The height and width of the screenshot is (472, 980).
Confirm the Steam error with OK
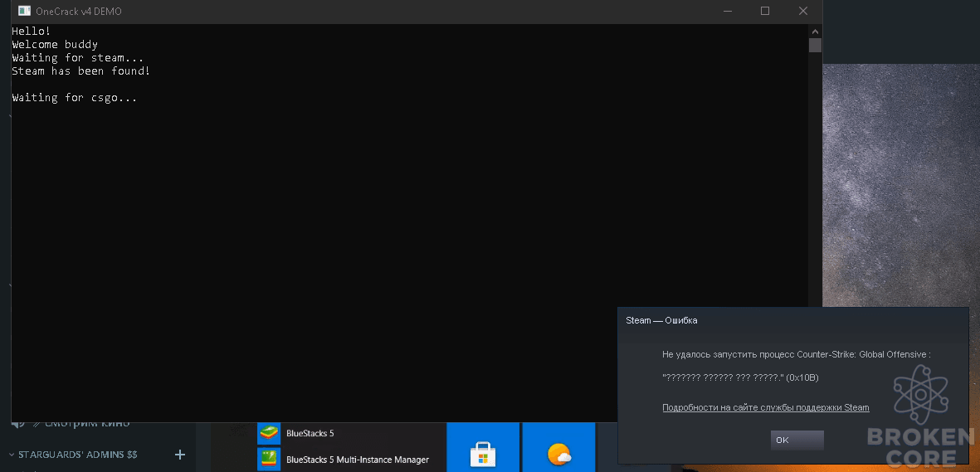click(x=797, y=440)
